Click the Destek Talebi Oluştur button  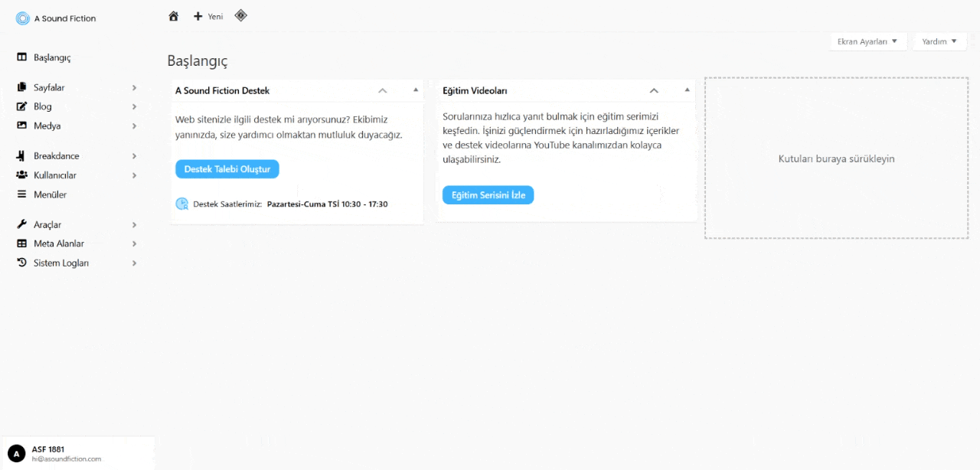pyautogui.click(x=227, y=168)
